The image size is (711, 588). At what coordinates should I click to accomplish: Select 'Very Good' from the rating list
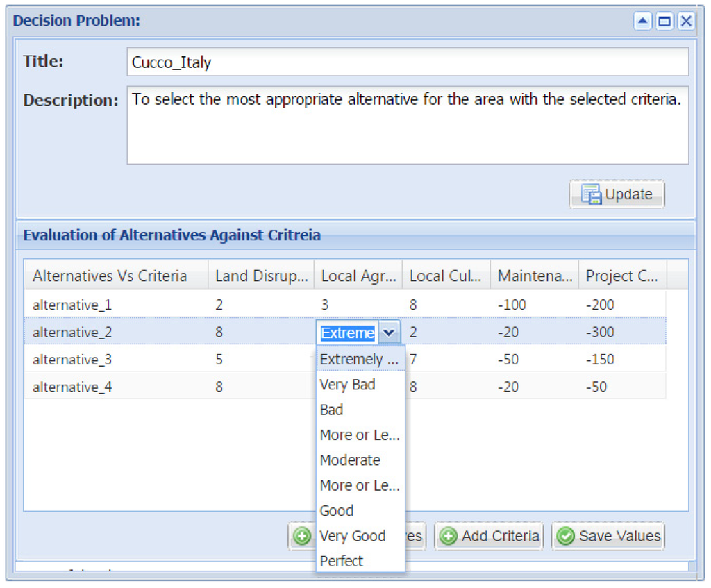(352, 536)
